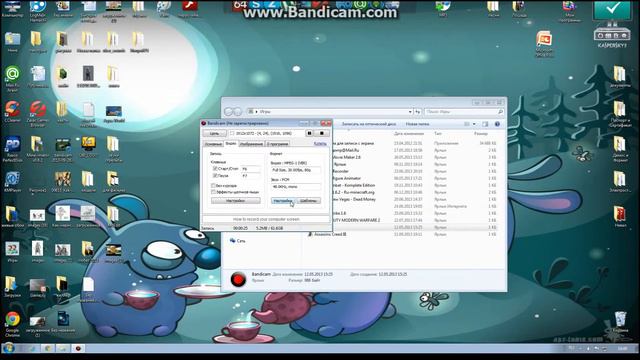Image resolution: width=640 pixels, height=360 pixels.
Task: Toggle the Explorer preview pane icon
Action: [485, 124]
